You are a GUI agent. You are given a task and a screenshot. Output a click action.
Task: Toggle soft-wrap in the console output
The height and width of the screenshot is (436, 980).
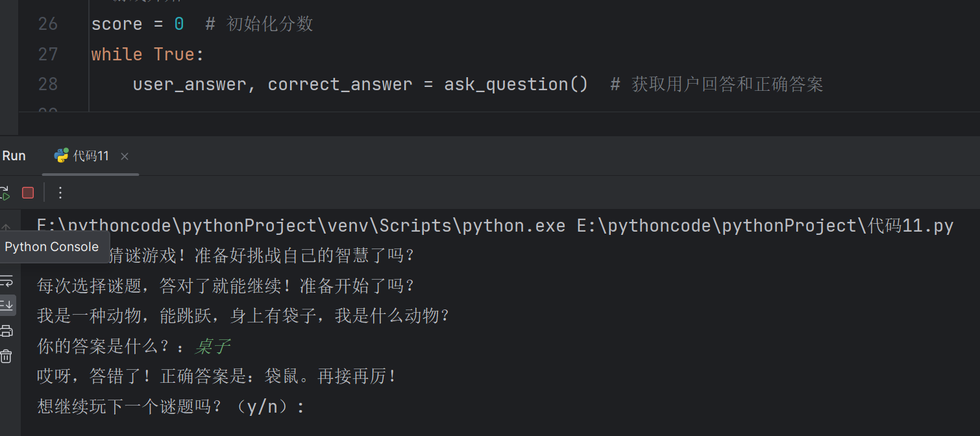6,281
